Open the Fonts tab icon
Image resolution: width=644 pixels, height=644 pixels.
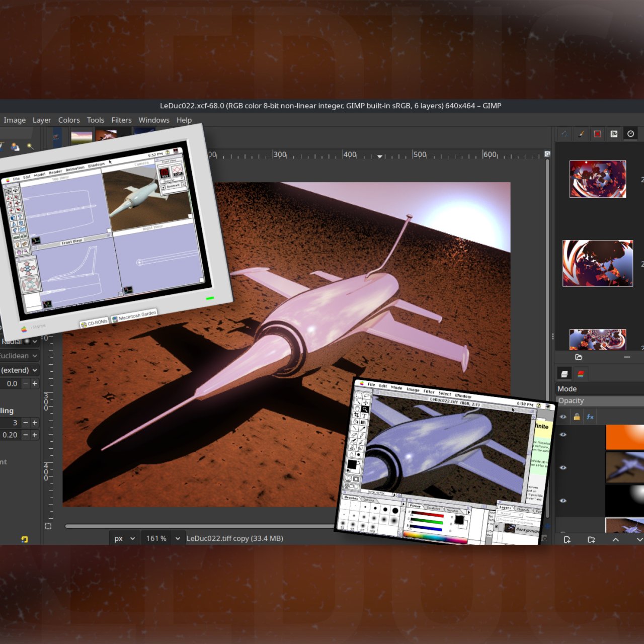(x=614, y=134)
